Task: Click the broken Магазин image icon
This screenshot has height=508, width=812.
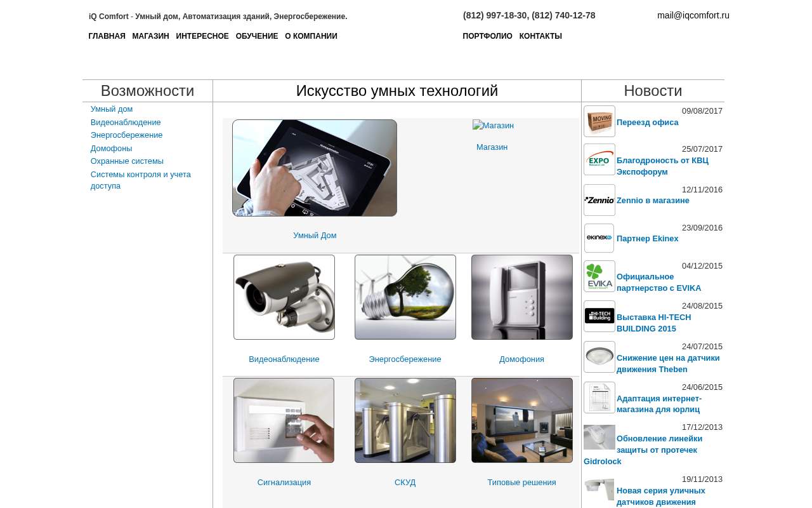Action: pos(493,126)
